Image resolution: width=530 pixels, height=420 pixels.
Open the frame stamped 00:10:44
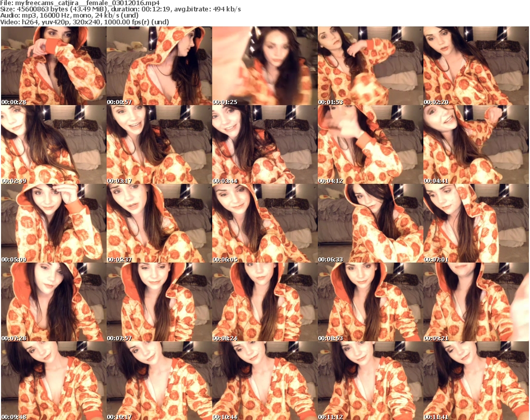tap(265, 381)
